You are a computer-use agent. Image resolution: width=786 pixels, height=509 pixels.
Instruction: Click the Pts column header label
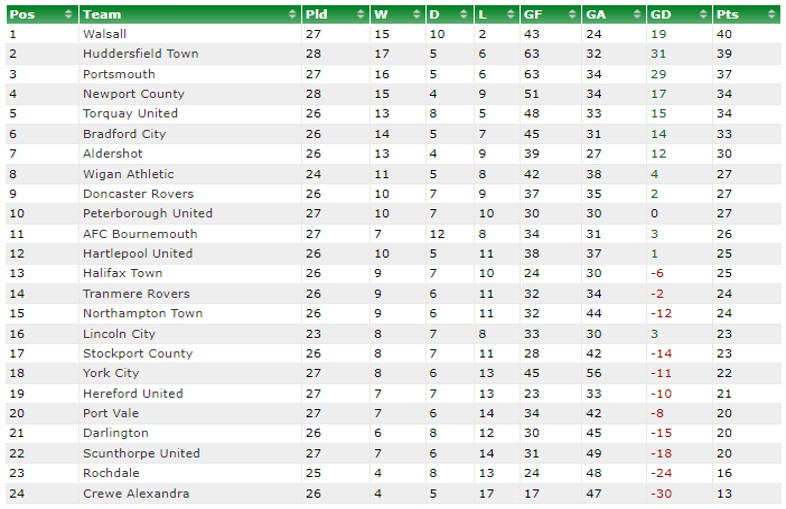point(727,15)
